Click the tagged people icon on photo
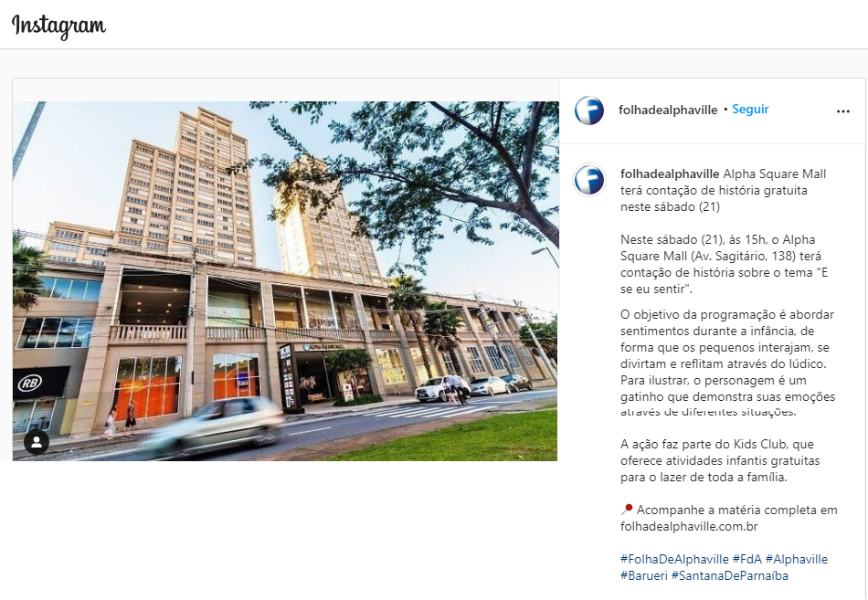The height and width of the screenshot is (600, 868). pyautogui.click(x=37, y=442)
